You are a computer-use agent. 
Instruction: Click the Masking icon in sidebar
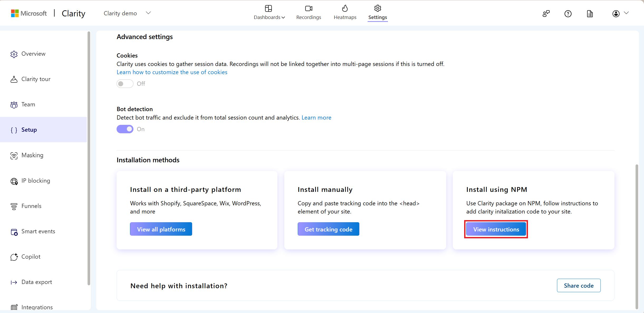(x=14, y=155)
